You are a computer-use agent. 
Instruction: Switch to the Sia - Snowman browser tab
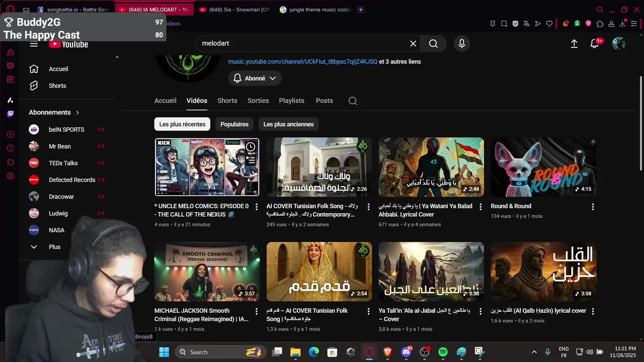(x=234, y=10)
